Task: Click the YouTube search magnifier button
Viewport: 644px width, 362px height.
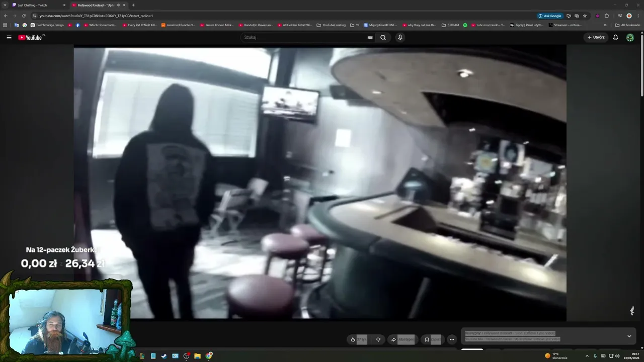Action: (383, 37)
